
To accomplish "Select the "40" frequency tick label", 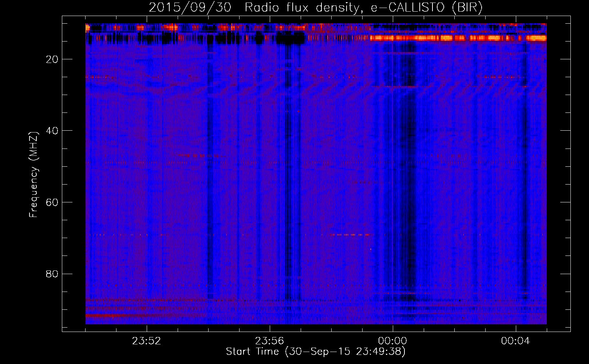I will 52,131.
